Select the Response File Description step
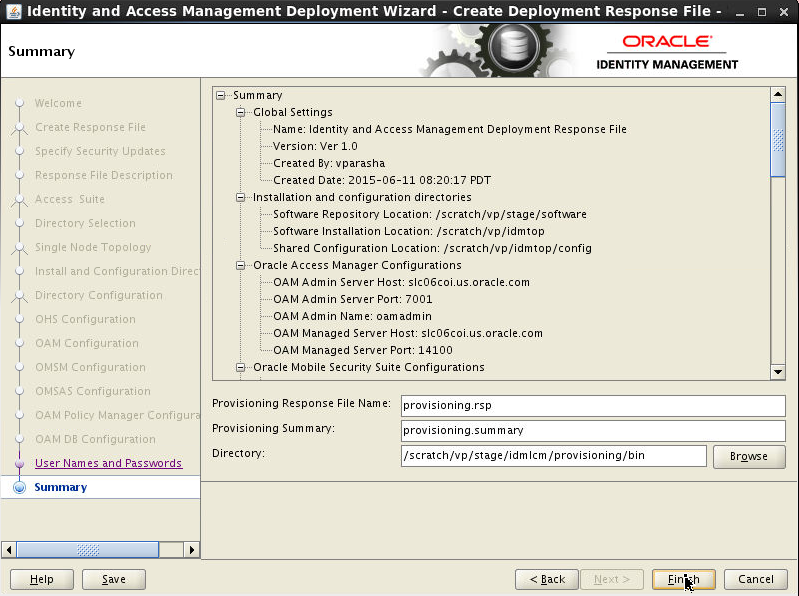 click(x=103, y=175)
